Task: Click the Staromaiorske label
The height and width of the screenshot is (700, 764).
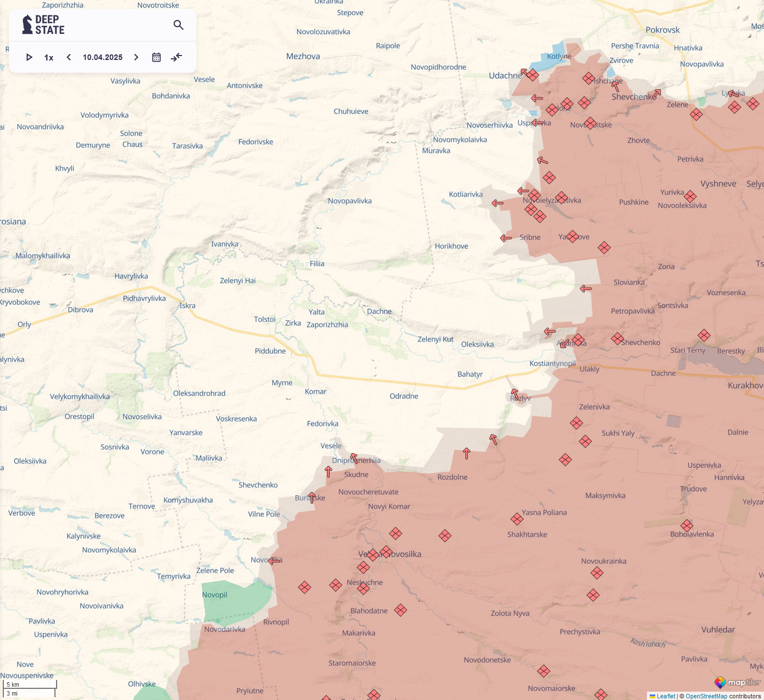Action: coord(352,663)
